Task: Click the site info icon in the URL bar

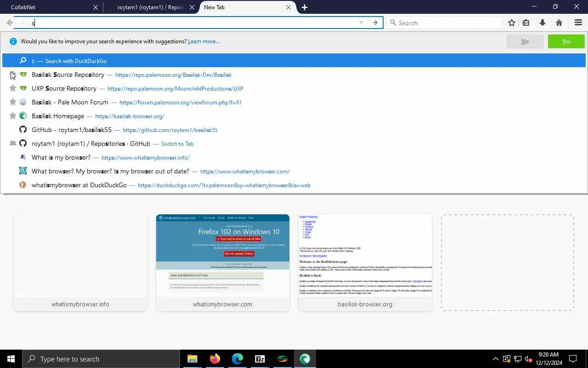Action: coord(23,23)
